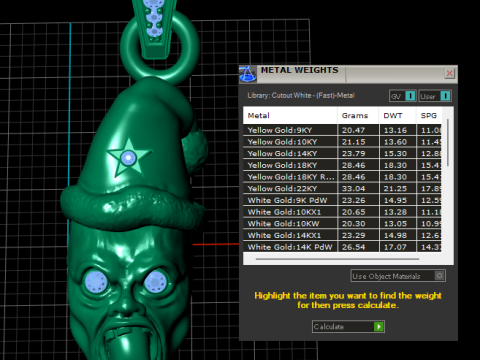Select the left eye gemstone on model
The width and height of the screenshot is (480, 360).
tap(96, 281)
